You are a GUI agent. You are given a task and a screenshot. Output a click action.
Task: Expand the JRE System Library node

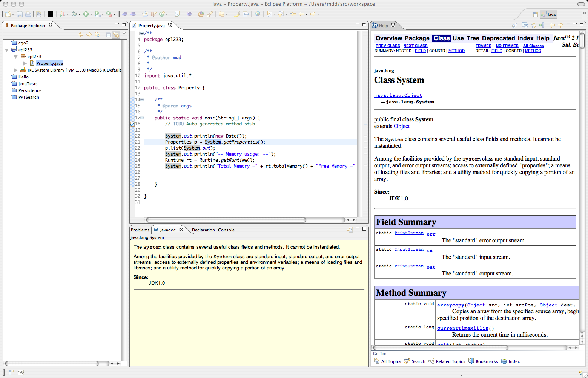[x=16, y=70]
